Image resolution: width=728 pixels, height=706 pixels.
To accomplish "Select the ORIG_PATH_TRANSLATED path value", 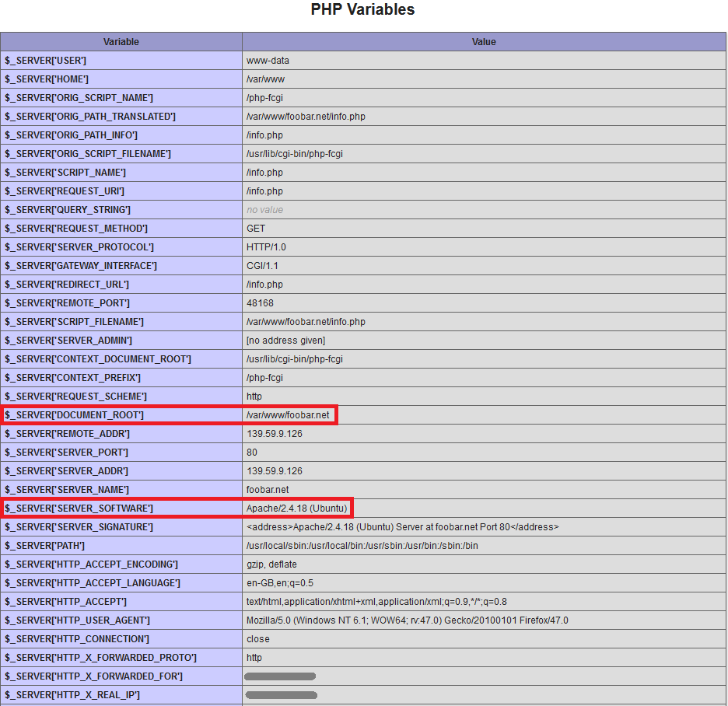I will (x=306, y=117).
